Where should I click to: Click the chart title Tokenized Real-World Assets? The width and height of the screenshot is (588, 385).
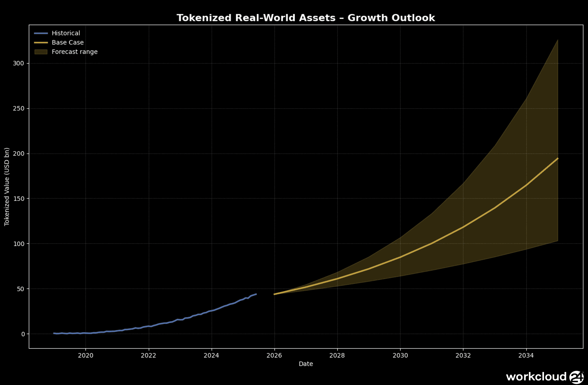pos(306,18)
